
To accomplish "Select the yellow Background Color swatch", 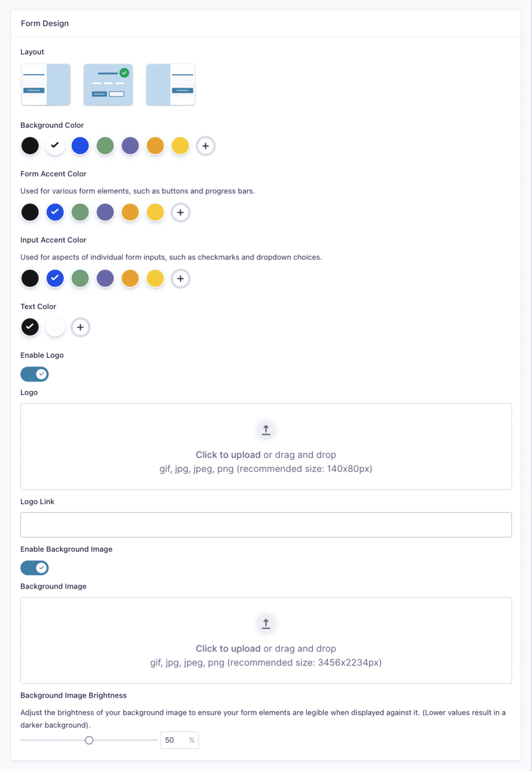I will coord(180,146).
